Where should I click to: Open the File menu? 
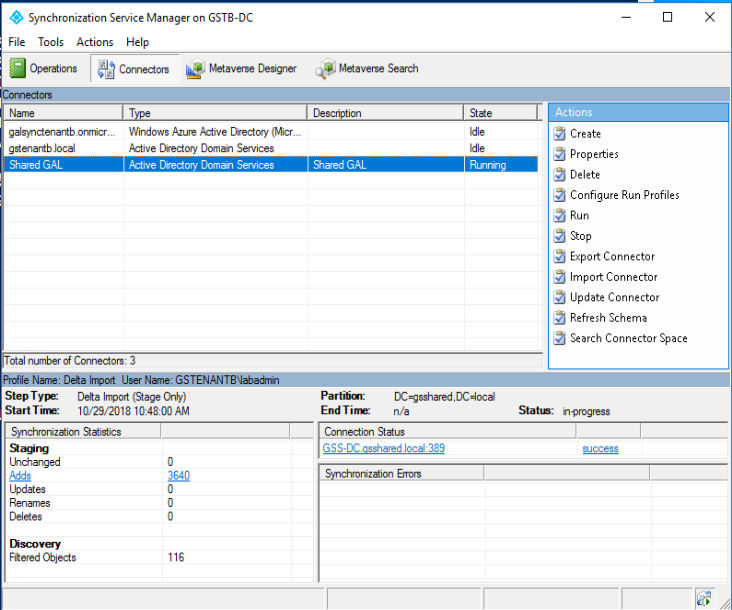[17, 42]
